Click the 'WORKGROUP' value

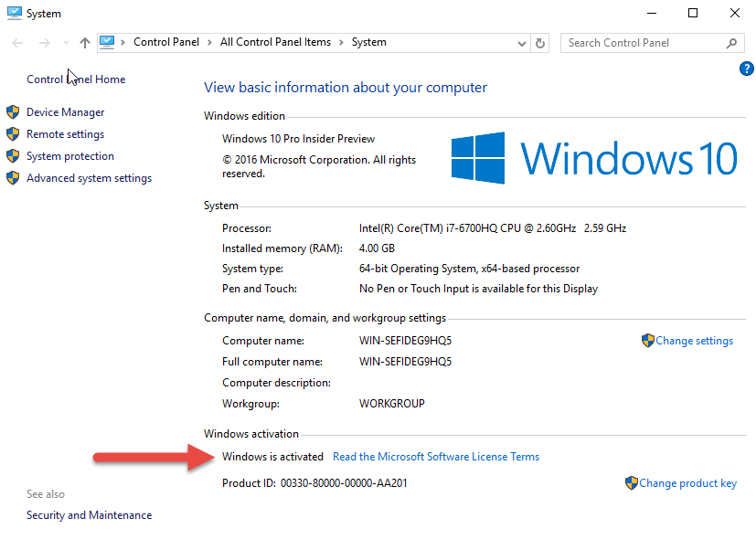coord(392,404)
